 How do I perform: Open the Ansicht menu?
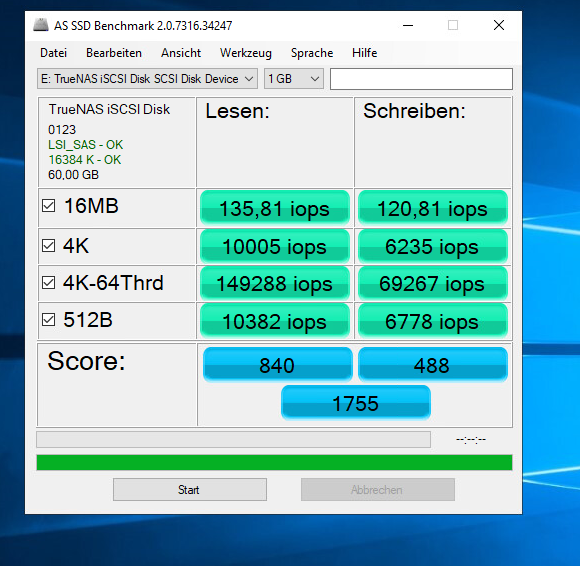(x=181, y=53)
